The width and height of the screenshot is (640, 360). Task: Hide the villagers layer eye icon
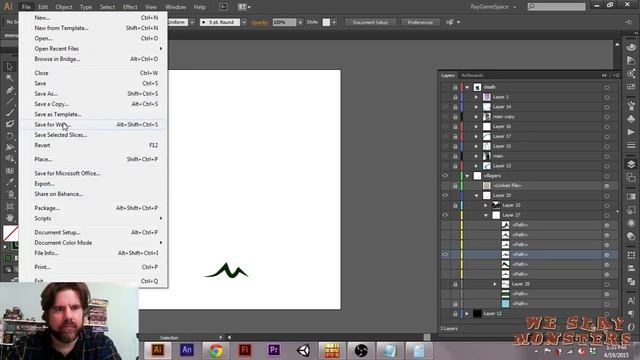coord(445,176)
